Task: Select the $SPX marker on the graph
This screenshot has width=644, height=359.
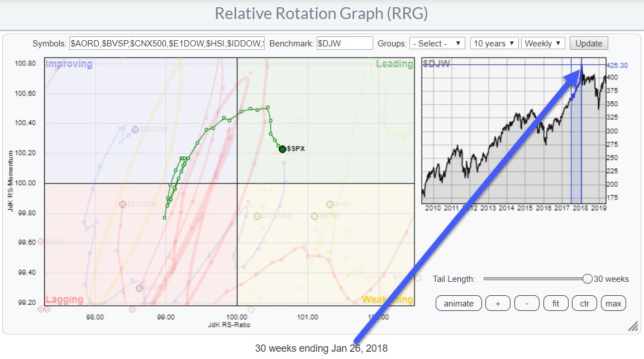Action: [x=283, y=149]
